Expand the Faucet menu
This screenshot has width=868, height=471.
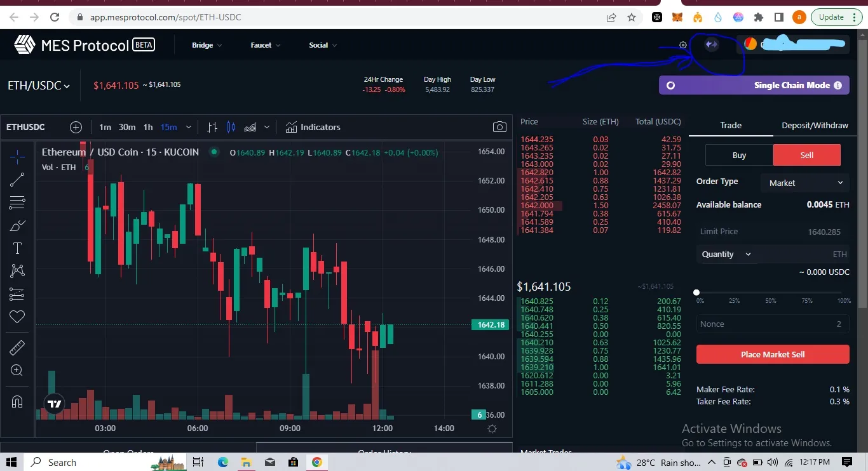[266, 45]
